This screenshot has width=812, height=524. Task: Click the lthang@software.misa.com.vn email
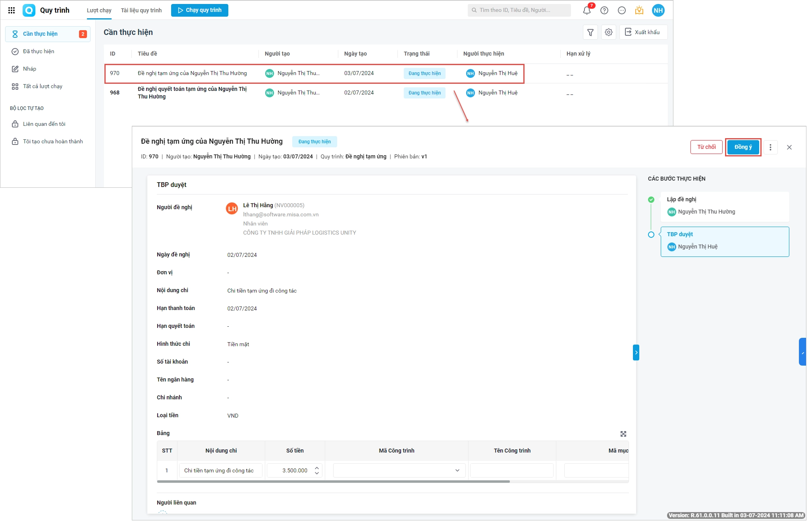click(x=281, y=215)
